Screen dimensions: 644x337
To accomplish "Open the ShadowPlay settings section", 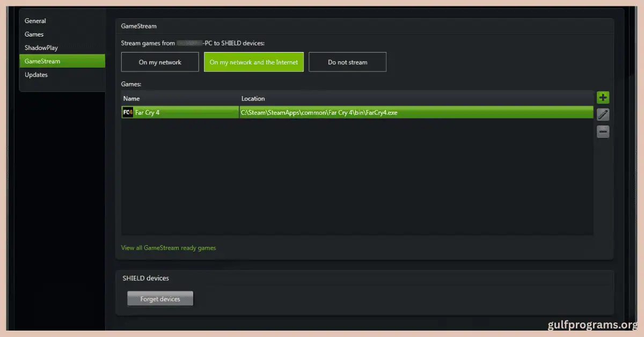I will coord(41,48).
